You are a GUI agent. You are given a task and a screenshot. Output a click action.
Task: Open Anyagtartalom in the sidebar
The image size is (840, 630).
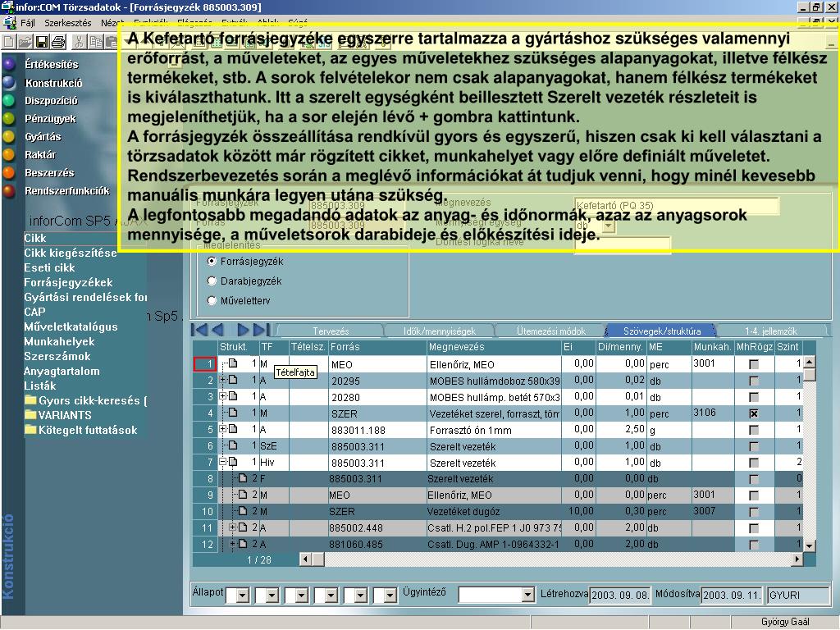pyautogui.click(x=62, y=372)
